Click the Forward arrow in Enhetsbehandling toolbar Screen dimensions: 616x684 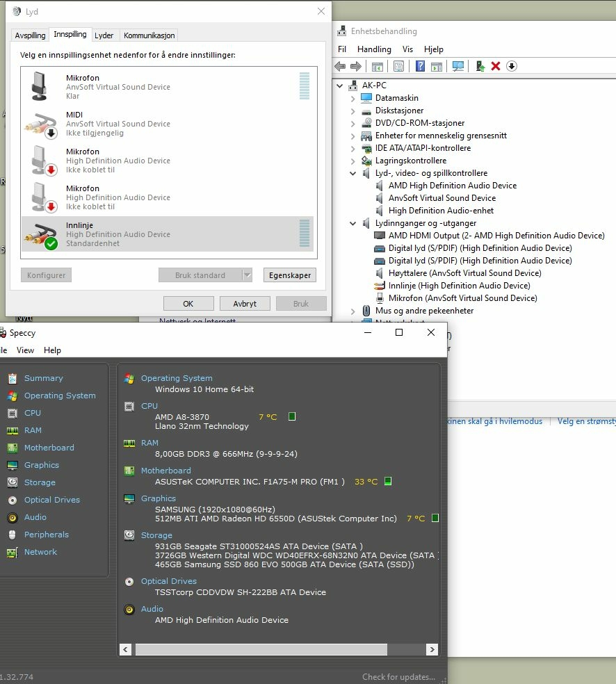(x=356, y=66)
